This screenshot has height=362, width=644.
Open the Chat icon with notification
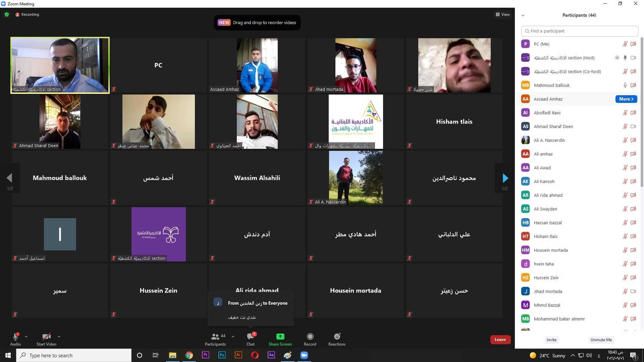click(250, 337)
